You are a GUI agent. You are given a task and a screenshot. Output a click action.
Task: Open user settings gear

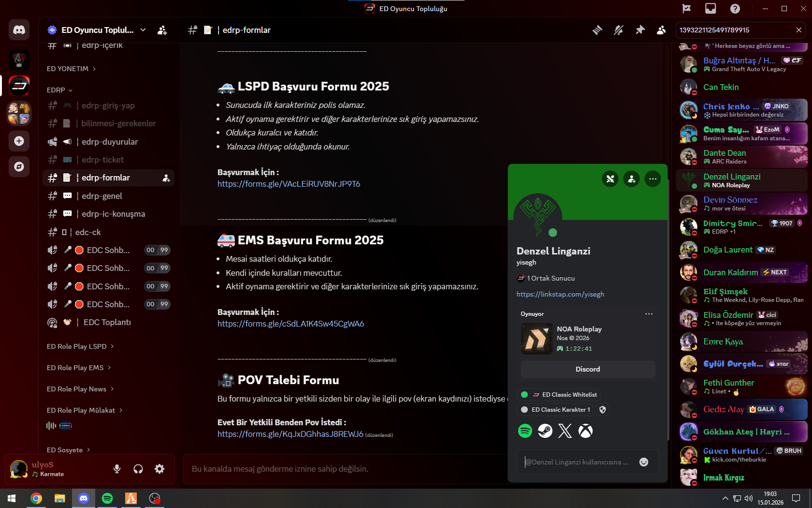[159, 469]
